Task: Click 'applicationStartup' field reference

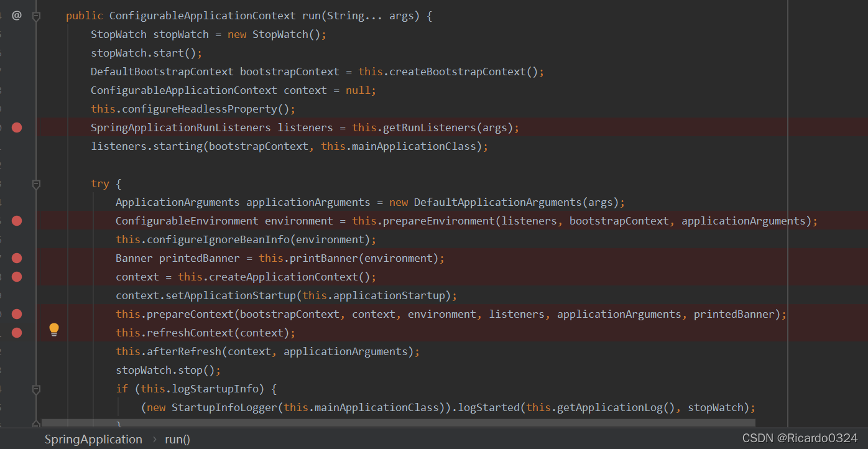Action: (x=389, y=295)
